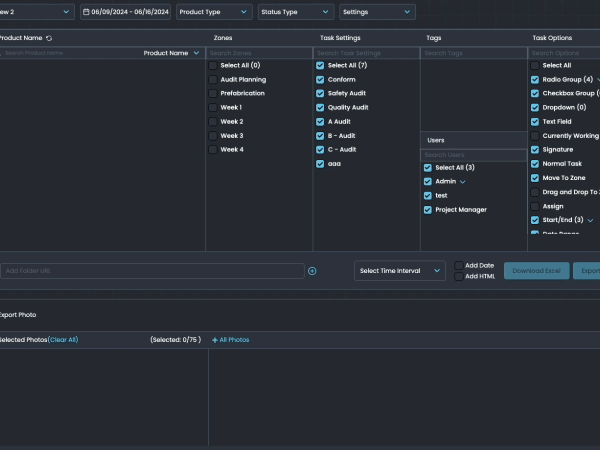The image size is (600, 450).
Task: Open the Select Time Interval dropdown
Action: pyautogui.click(x=401, y=271)
